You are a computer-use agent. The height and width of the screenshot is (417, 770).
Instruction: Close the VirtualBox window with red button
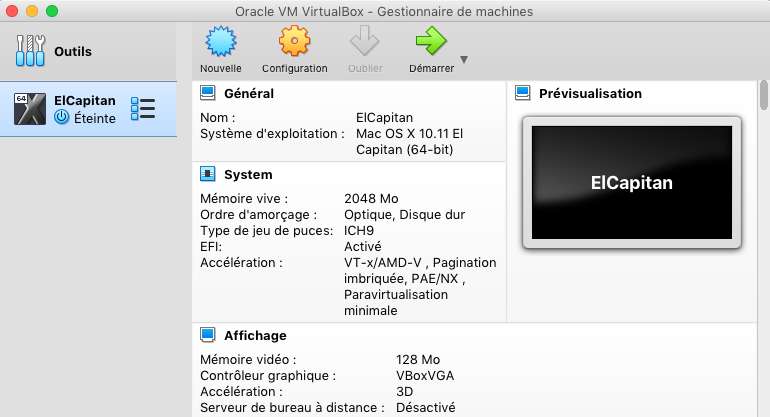[x=12, y=11]
